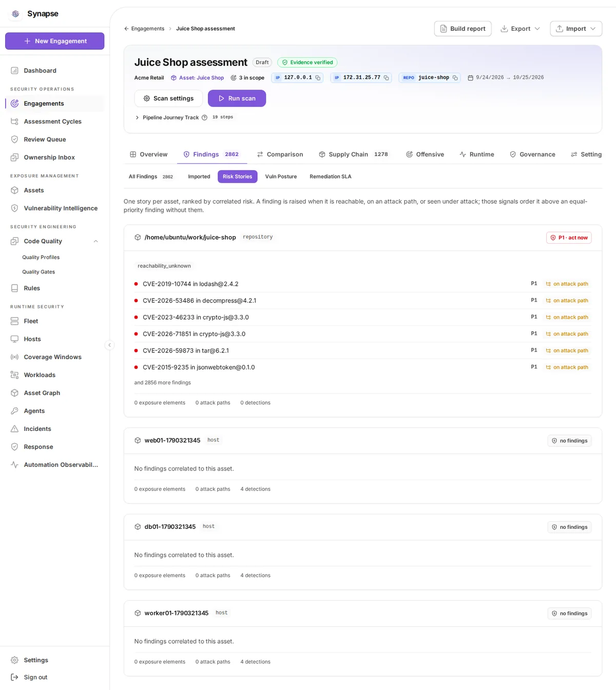616x690 pixels.
Task: Open Asset Graph in sidebar
Action: (55, 393)
